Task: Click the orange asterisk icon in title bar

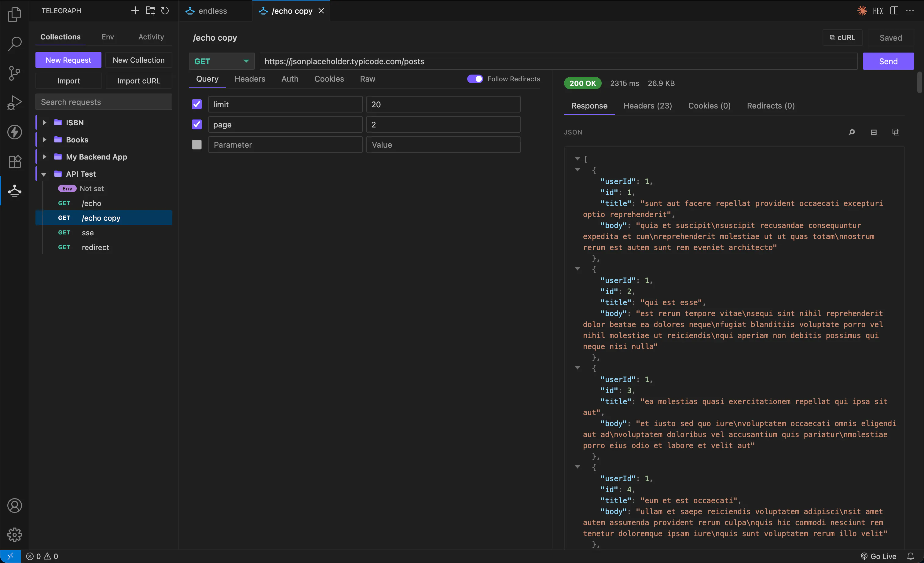Action: point(862,10)
